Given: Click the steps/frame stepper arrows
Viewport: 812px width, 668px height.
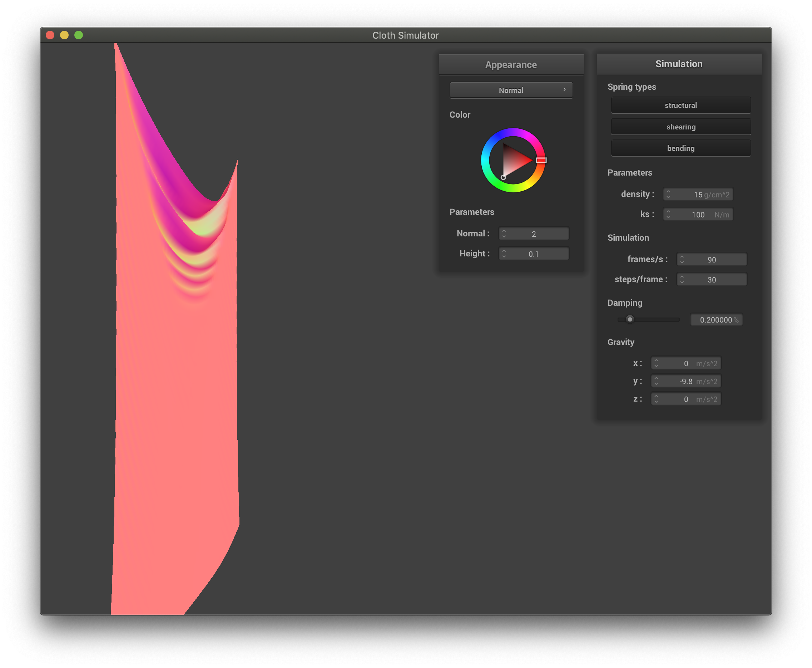Looking at the screenshot, I should coord(682,279).
